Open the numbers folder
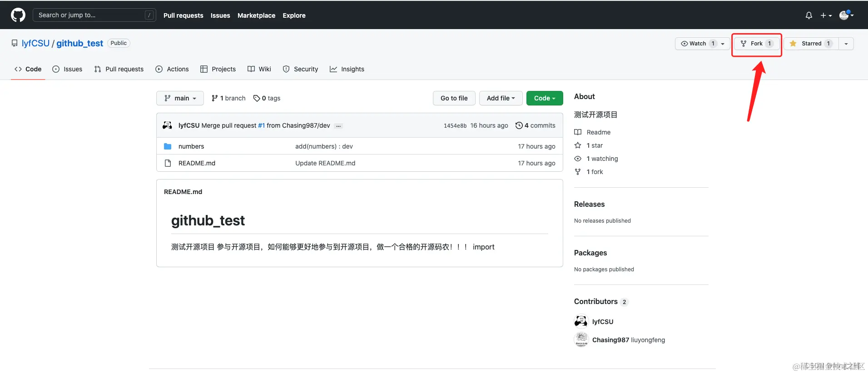The width and height of the screenshot is (868, 374). [x=191, y=146]
